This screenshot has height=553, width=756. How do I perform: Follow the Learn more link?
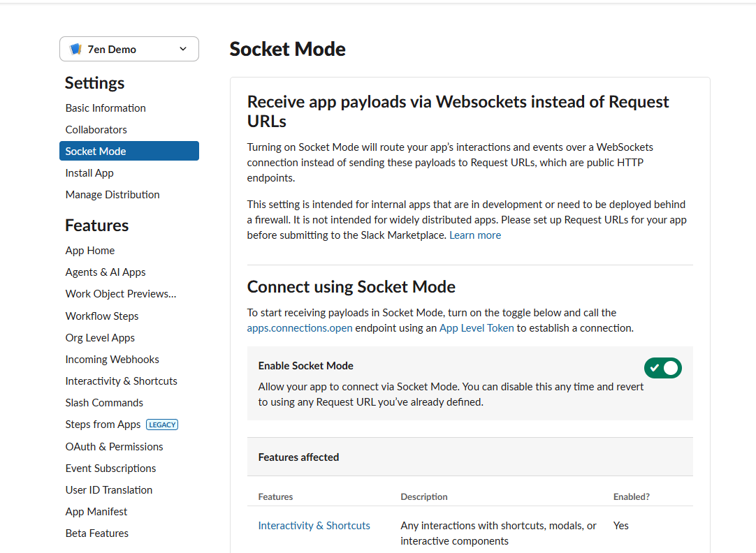(x=475, y=235)
